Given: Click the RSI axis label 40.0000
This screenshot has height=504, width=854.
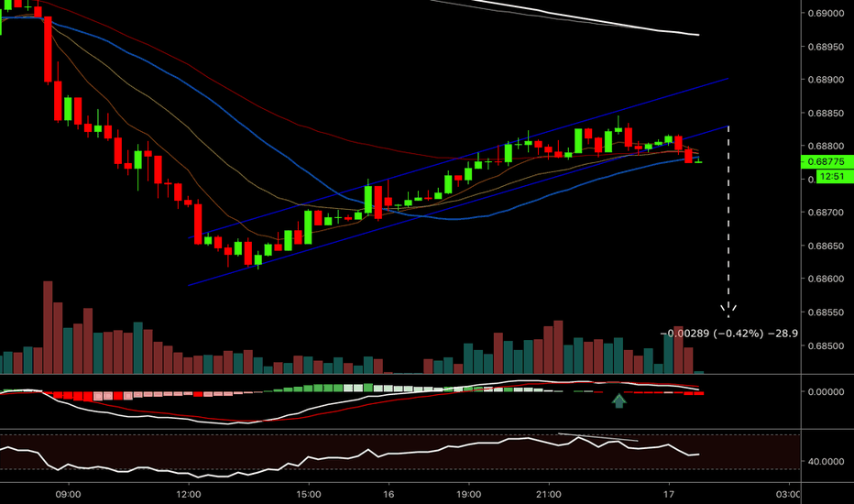Looking at the screenshot, I should coord(827,462).
